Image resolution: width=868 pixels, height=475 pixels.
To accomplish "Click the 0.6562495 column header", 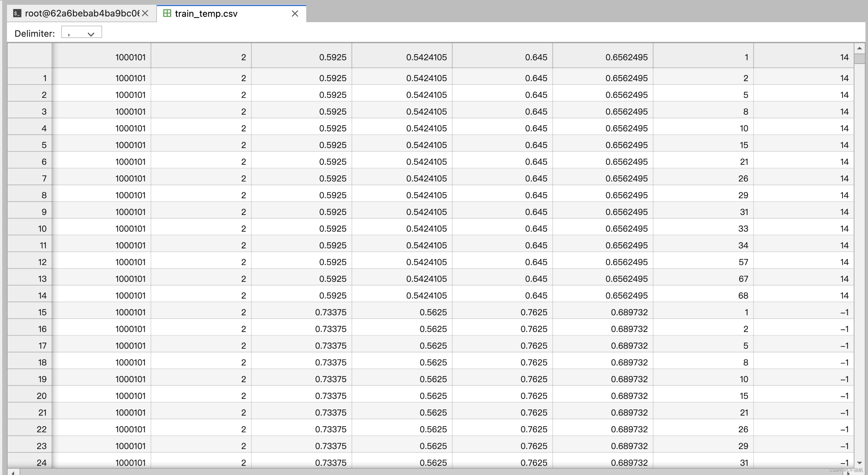I will tap(602, 57).
